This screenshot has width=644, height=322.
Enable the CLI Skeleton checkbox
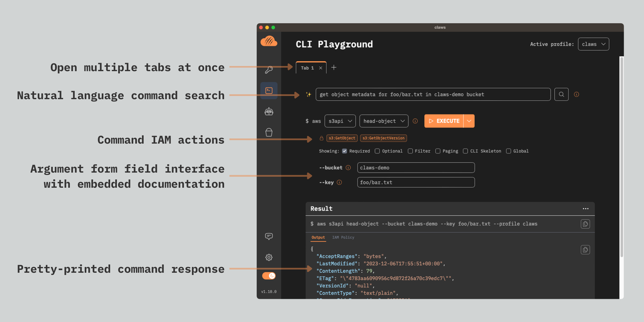(x=465, y=151)
